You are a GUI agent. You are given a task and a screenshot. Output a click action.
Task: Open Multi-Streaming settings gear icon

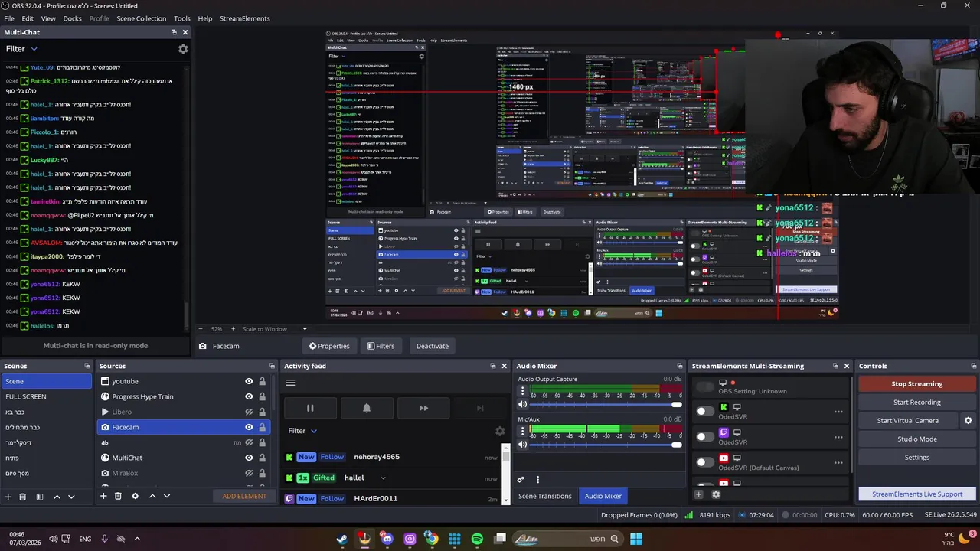(716, 494)
